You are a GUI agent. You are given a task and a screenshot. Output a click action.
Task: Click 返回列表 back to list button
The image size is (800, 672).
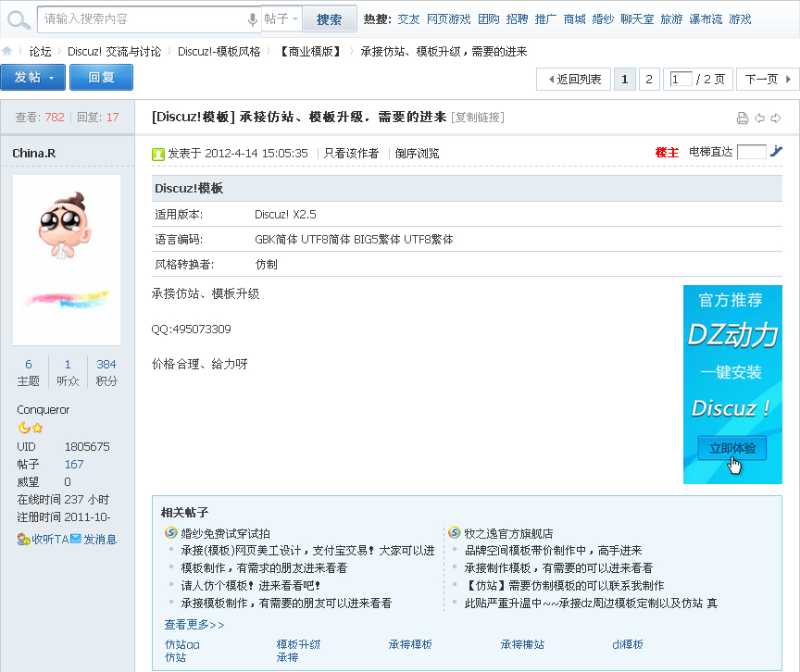tap(573, 80)
